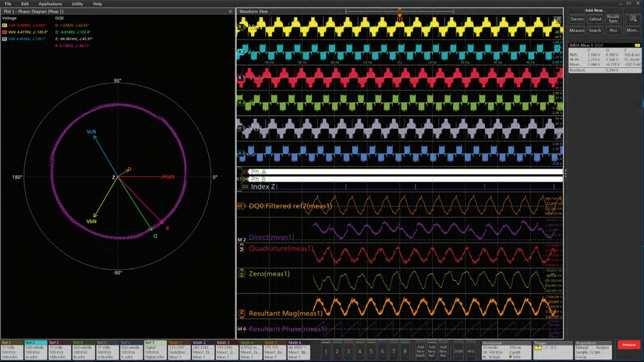Click Add New Math
Screen dimensions: 644x362
pos(420,350)
